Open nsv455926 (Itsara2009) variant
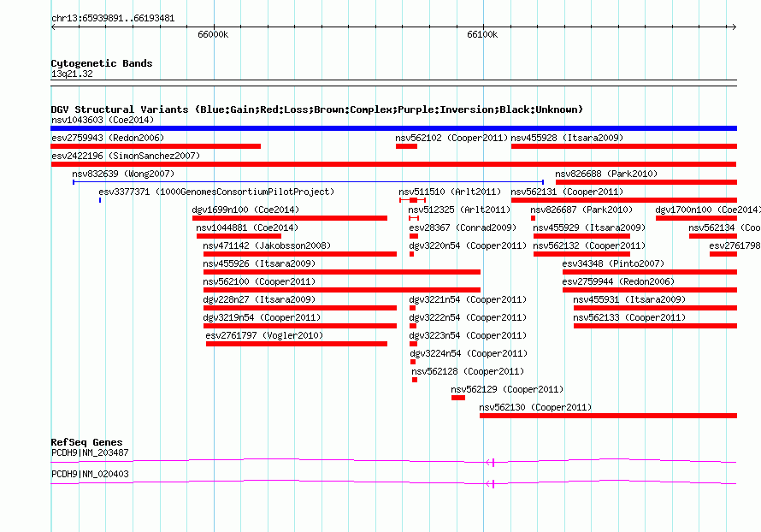 (259, 263)
